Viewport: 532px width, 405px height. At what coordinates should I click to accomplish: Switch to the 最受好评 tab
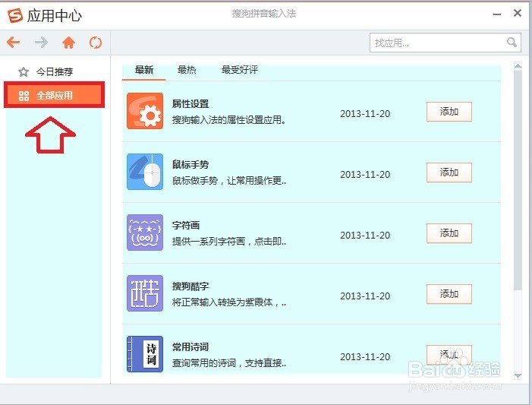click(x=240, y=70)
